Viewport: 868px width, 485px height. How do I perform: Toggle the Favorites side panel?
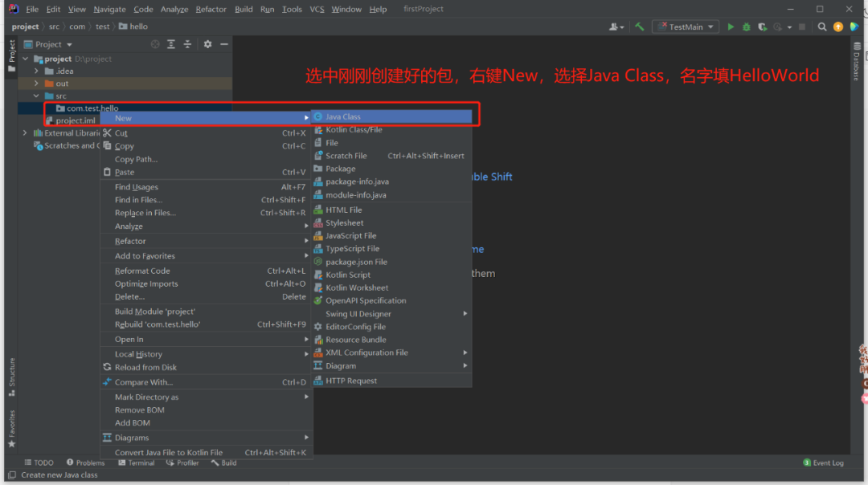click(11, 429)
